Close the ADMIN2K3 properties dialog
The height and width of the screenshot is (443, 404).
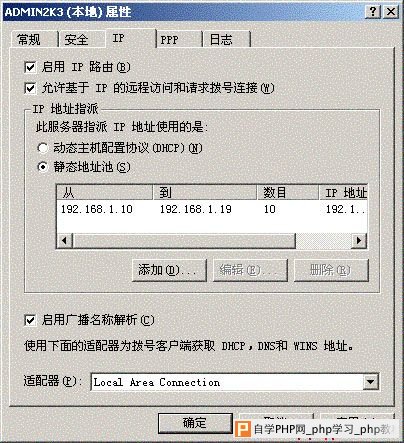point(390,12)
